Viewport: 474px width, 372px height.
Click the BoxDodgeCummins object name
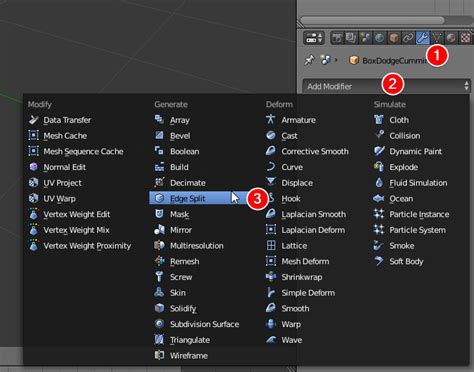click(x=394, y=61)
